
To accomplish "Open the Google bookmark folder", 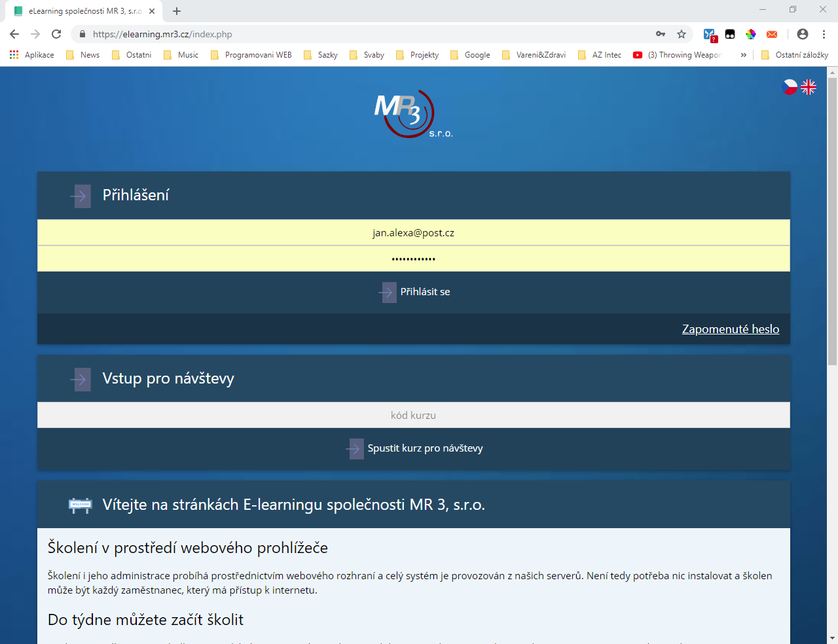I will point(470,55).
